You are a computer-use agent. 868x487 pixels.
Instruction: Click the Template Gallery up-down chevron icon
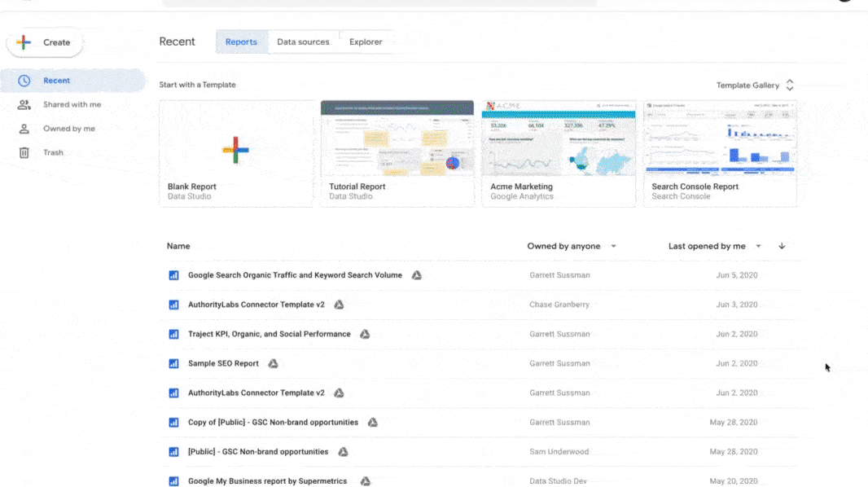click(x=790, y=86)
